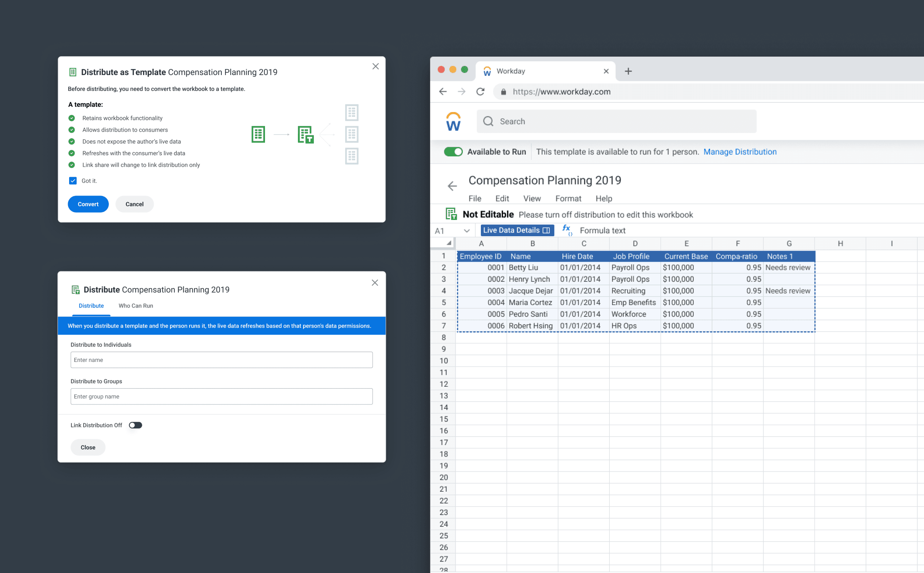Click the browser back arrow icon
The height and width of the screenshot is (573, 924).
[443, 92]
